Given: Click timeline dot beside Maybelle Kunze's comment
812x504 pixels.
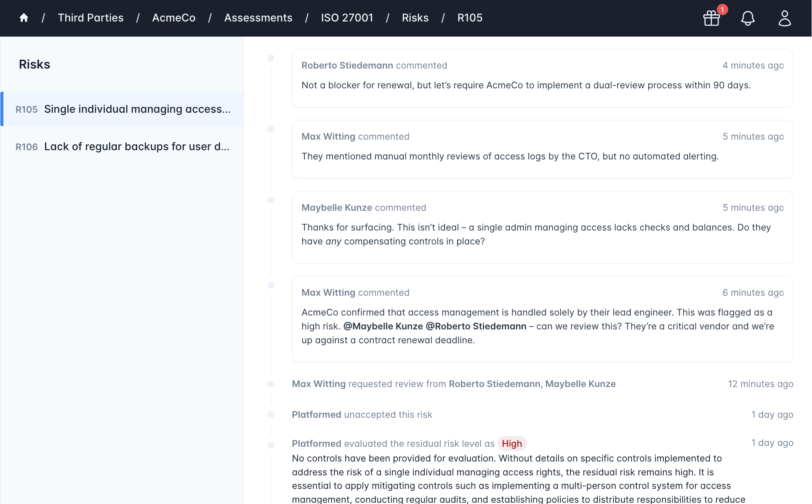Looking at the screenshot, I should coord(271,200).
